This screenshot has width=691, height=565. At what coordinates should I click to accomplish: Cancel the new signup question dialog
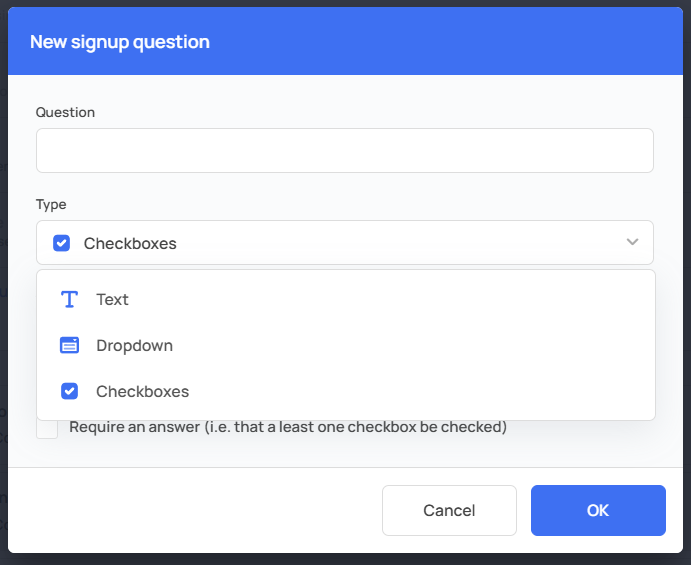pyautogui.click(x=449, y=510)
